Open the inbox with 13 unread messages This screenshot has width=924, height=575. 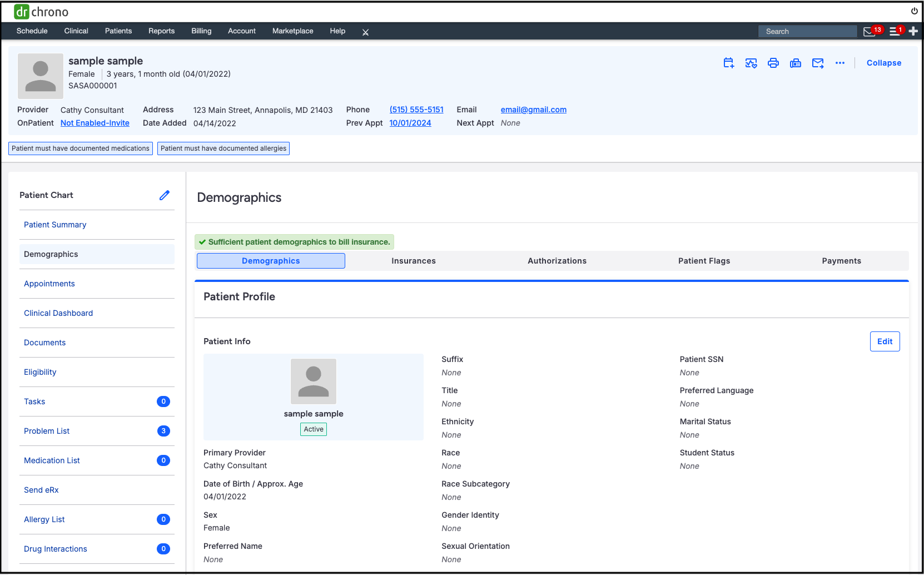(870, 32)
